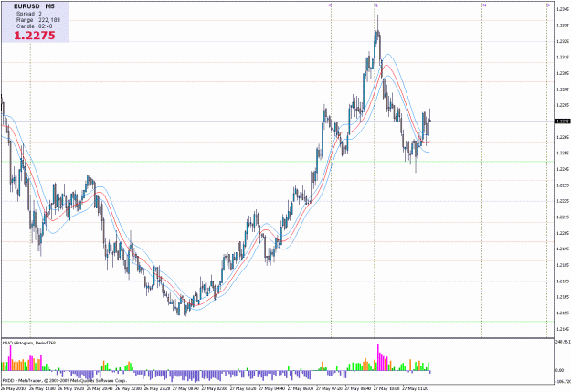Image resolution: width=571 pixels, height=392 pixels.
Task: Click the 1.2295 price axis label
Action: (x=563, y=90)
